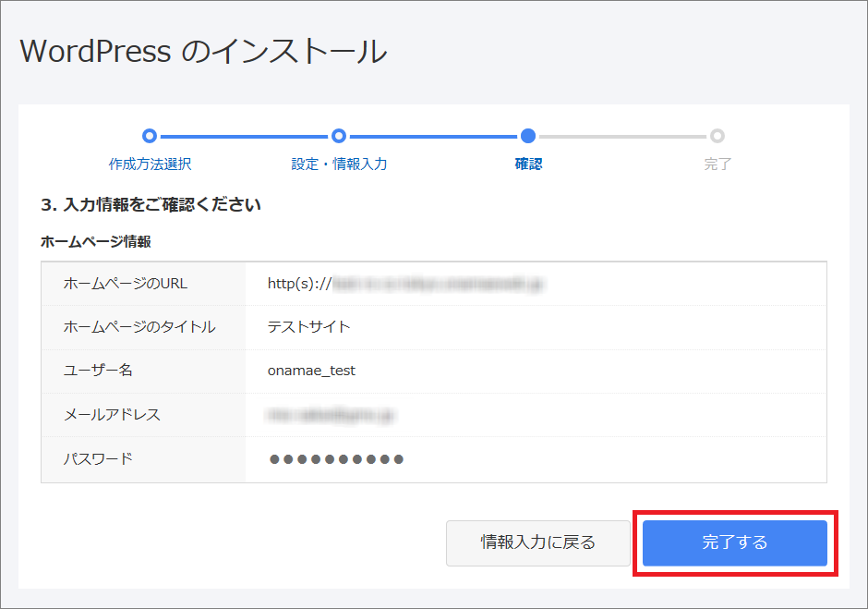
Task: Click the パスワード row label
Action: 98,458
